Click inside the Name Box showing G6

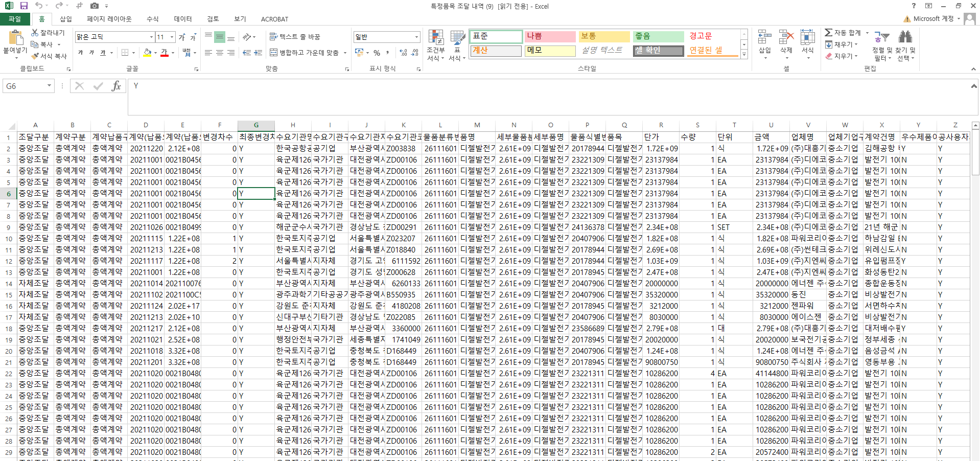[26, 86]
